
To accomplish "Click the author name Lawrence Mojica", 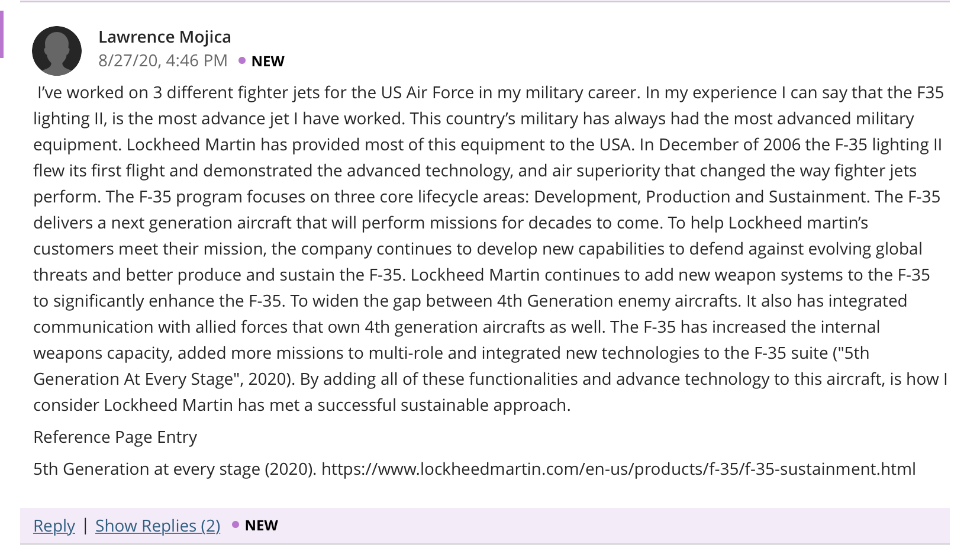I will (x=165, y=37).
